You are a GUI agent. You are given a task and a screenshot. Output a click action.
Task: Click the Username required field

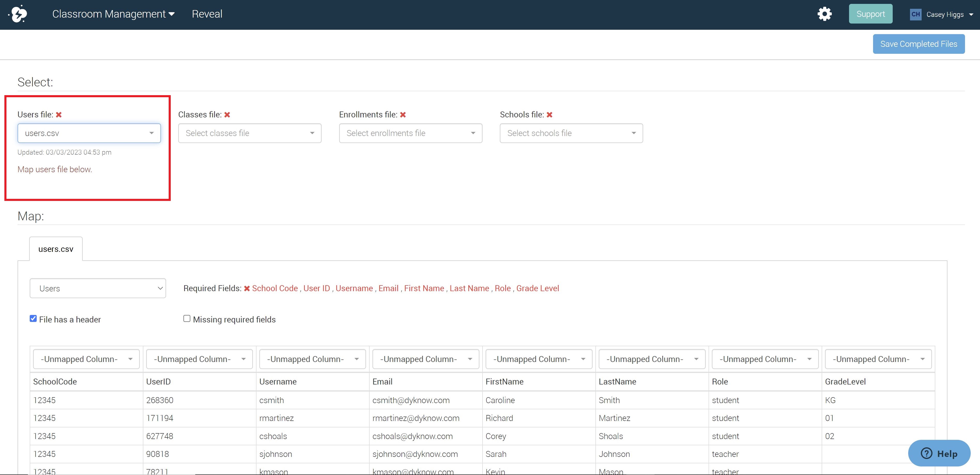point(354,288)
